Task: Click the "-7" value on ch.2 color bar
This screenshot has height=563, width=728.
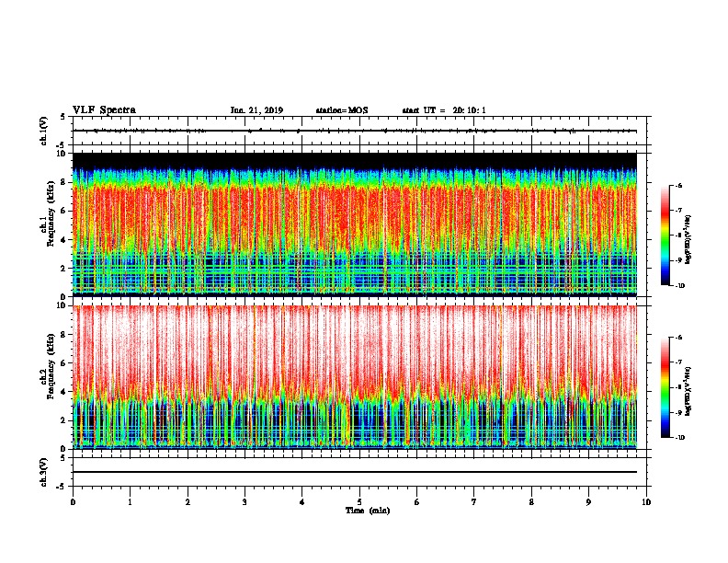Action: pyautogui.click(x=678, y=362)
